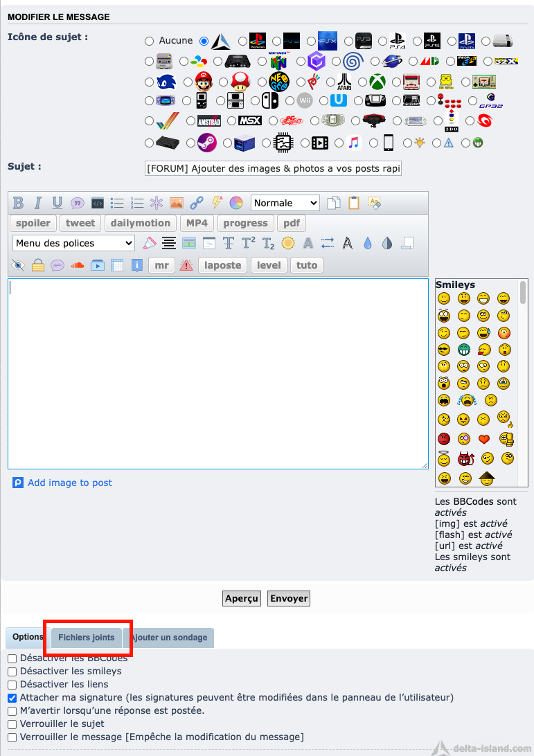Insert the level BBCode tag
Viewport: 534px width, 756px height.
pos(269,265)
